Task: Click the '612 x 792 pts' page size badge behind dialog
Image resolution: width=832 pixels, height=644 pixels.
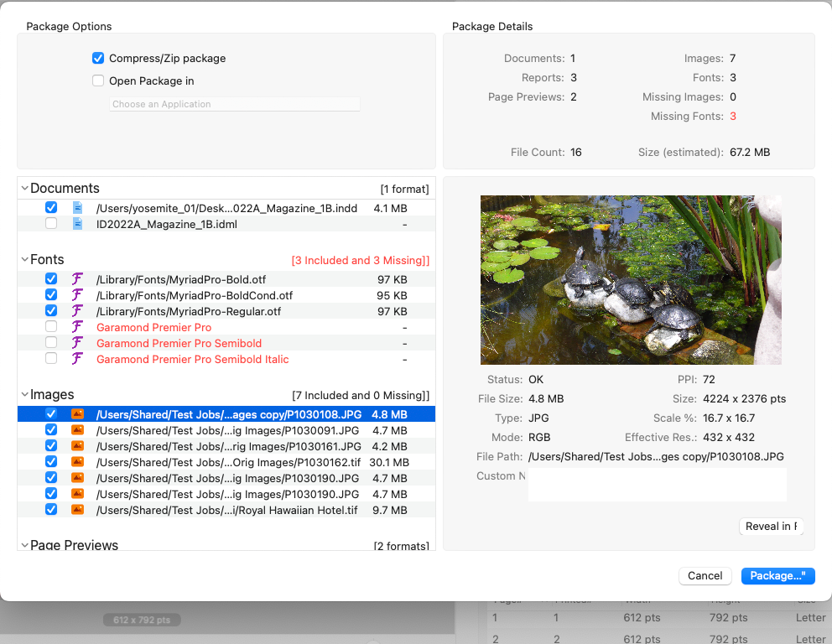Action: (142, 620)
